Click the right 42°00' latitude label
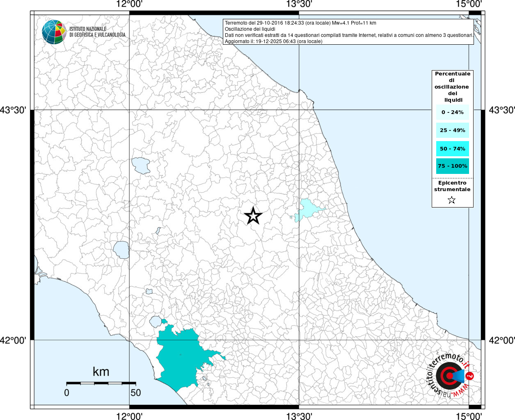Screen dimensions: 515x420 501,340
